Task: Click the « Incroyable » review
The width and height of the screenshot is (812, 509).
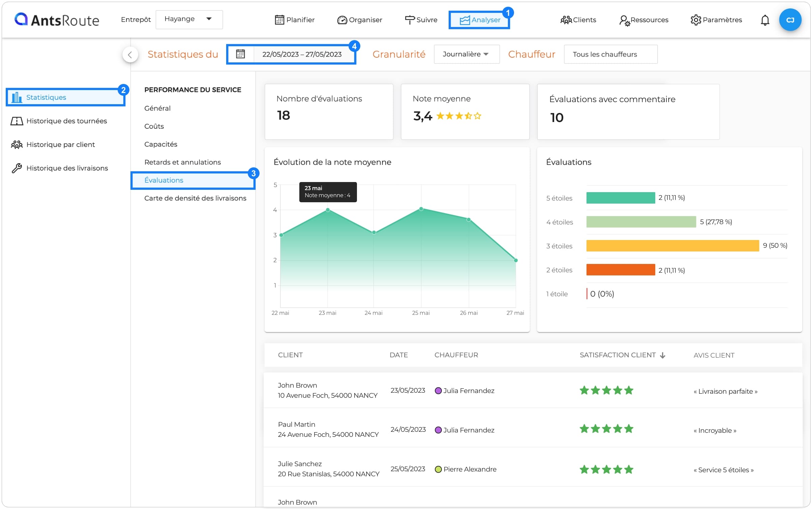Action: 715,430
